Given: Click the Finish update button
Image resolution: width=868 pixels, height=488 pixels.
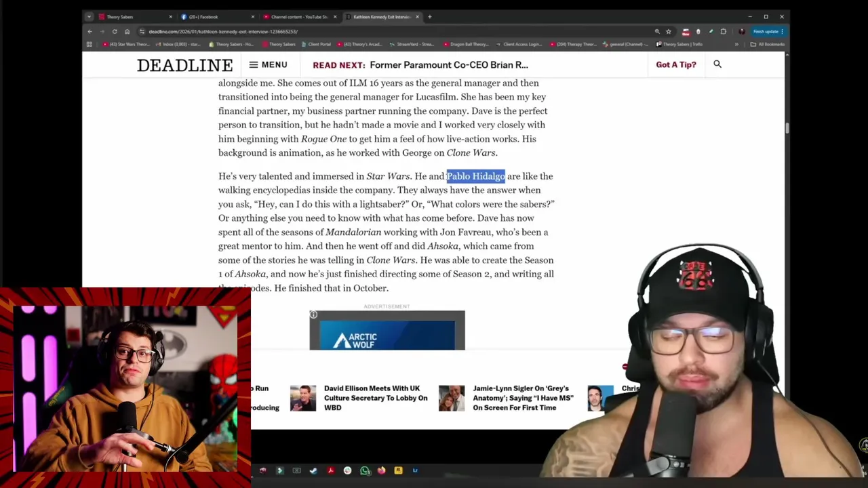Looking at the screenshot, I should (765, 31).
